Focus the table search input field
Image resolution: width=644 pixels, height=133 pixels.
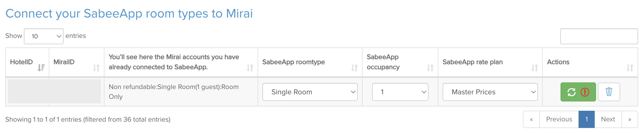[599, 36]
